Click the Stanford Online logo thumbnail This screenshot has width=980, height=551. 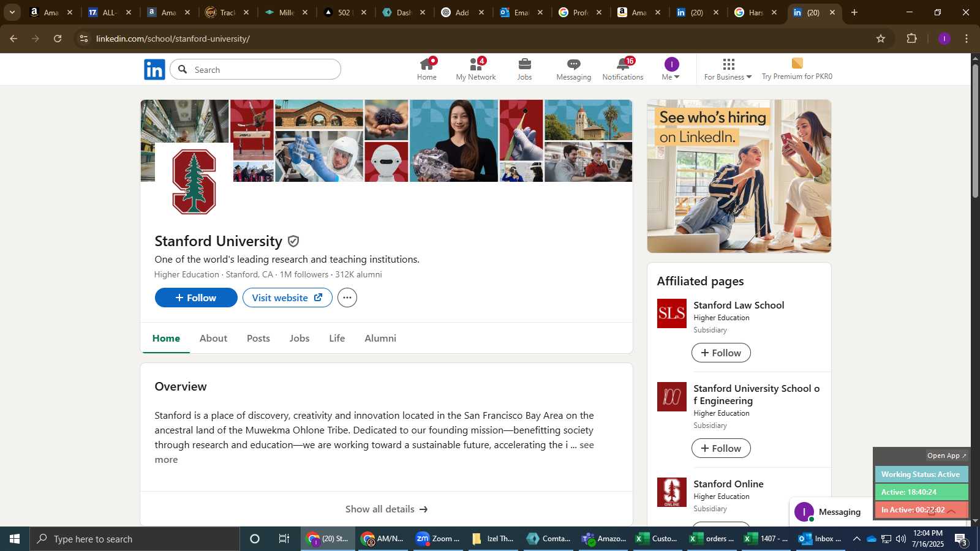pos(672,492)
